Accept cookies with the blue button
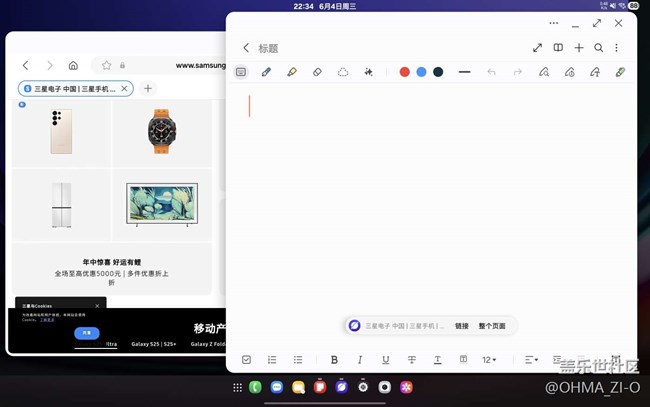 tap(87, 333)
